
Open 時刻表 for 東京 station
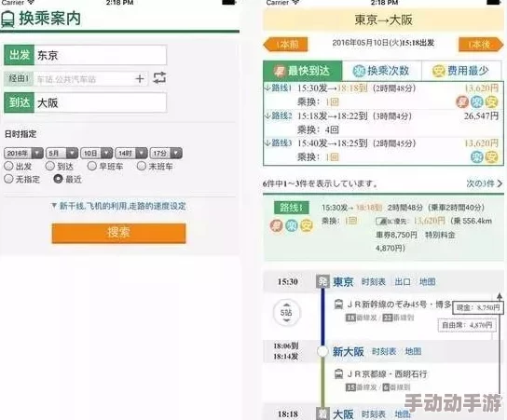pos(374,282)
